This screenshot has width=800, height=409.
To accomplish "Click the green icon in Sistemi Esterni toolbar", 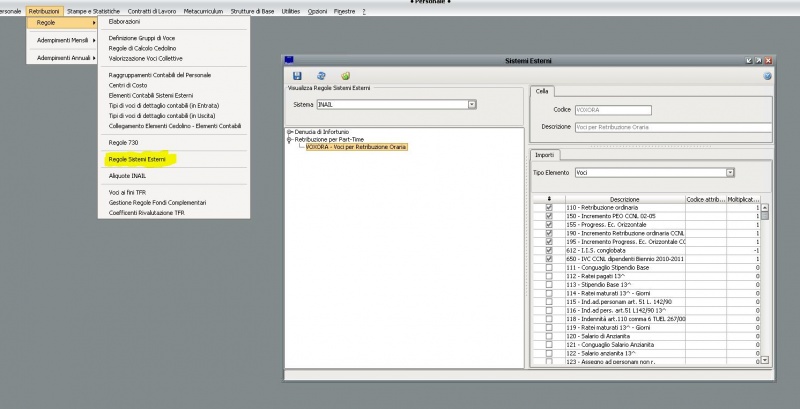I will 345,76.
